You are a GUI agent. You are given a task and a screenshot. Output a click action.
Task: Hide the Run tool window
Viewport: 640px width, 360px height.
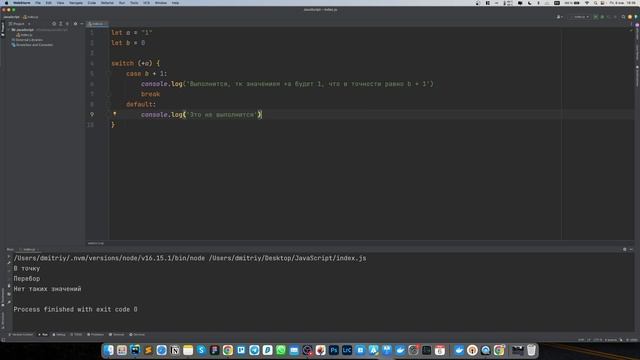(631, 249)
